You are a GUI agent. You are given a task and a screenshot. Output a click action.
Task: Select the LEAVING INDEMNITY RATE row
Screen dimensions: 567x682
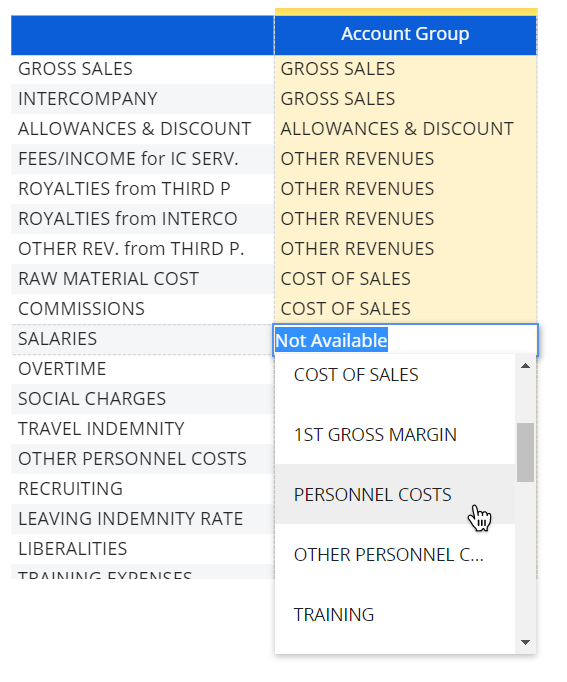143,519
